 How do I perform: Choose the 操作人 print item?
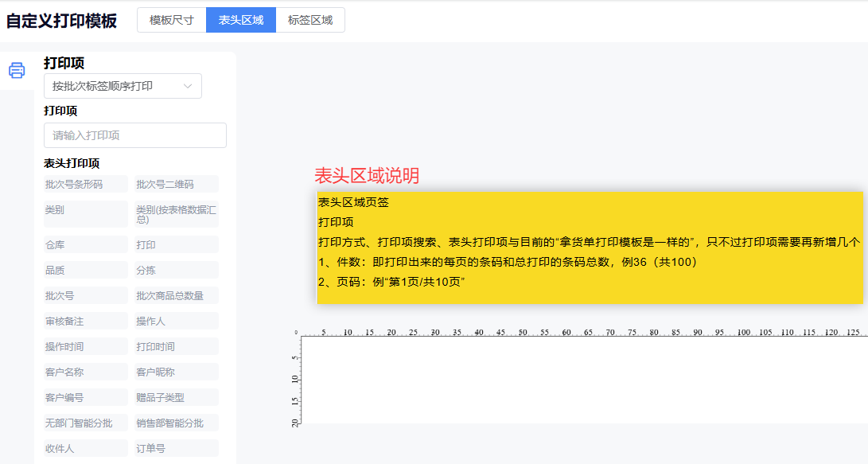point(177,322)
